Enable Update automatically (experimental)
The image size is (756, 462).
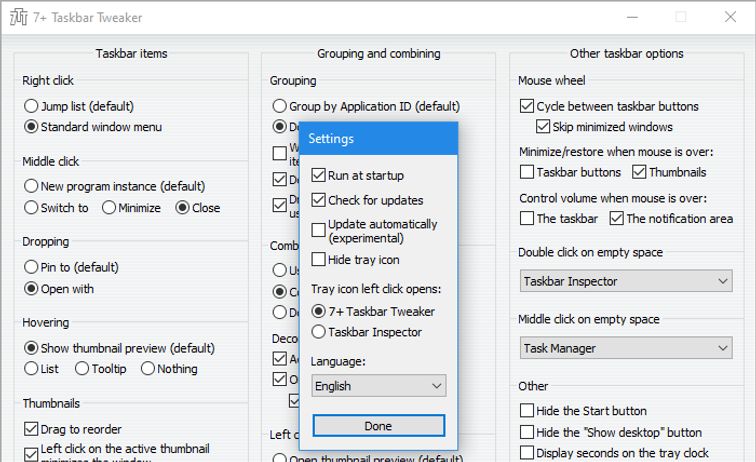coord(319,231)
